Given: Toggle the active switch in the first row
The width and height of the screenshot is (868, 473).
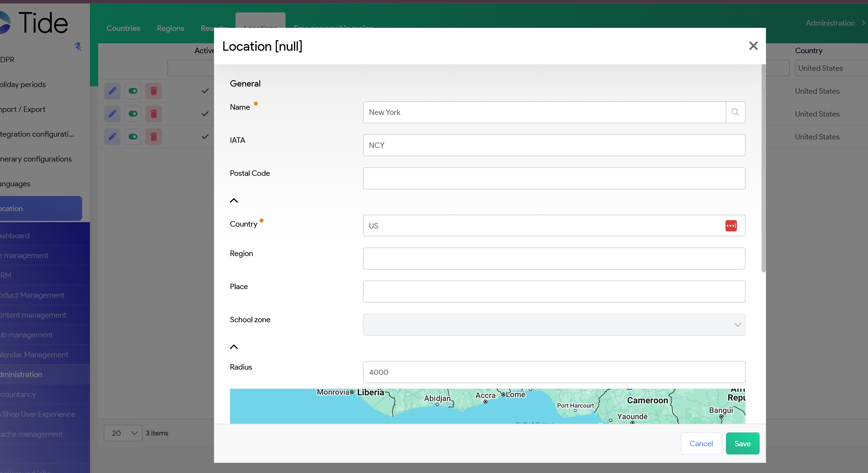Looking at the screenshot, I should click(133, 91).
